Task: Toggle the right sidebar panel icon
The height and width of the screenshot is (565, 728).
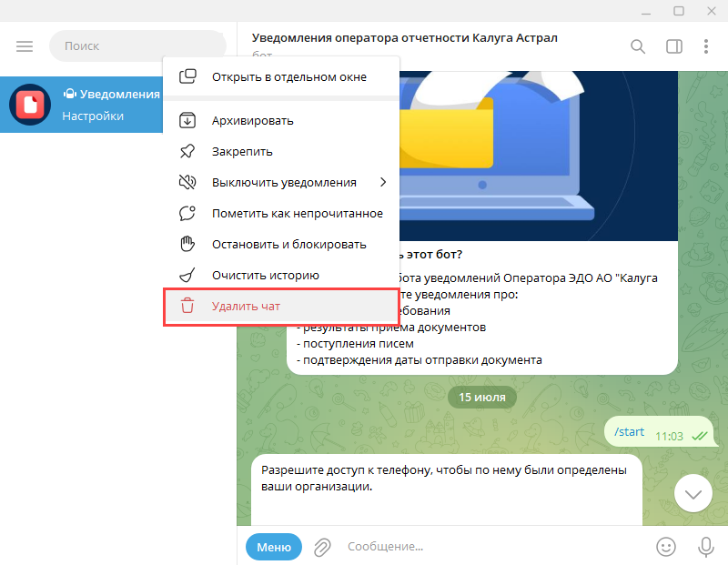Action: (673, 46)
